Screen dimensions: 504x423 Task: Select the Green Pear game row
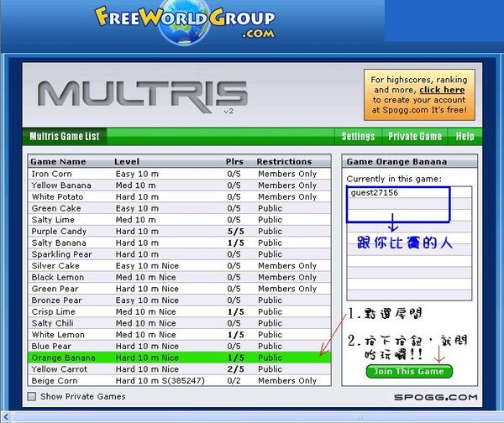tap(180, 289)
